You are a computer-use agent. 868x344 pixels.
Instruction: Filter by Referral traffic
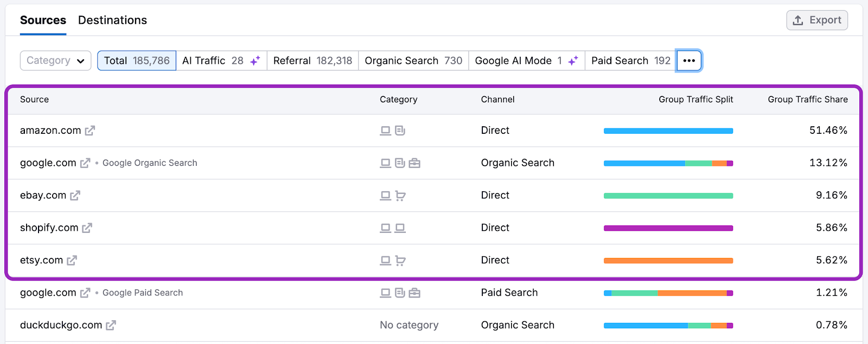[x=312, y=61]
